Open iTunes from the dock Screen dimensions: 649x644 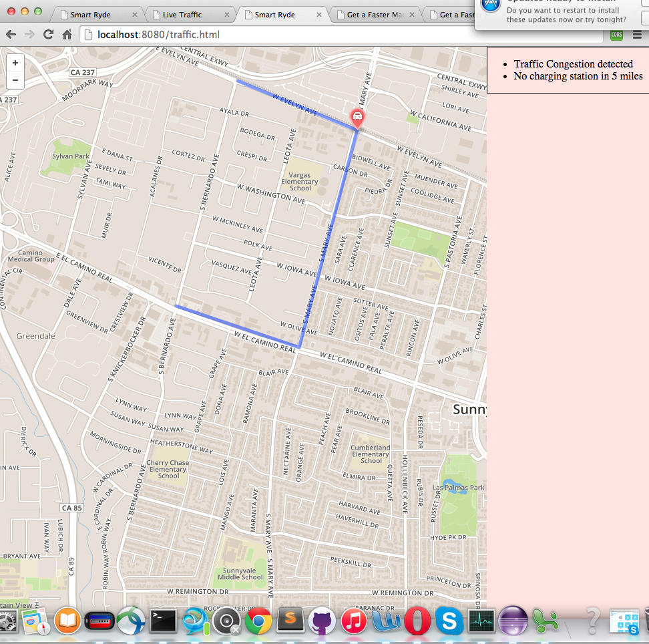coord(354,621)
